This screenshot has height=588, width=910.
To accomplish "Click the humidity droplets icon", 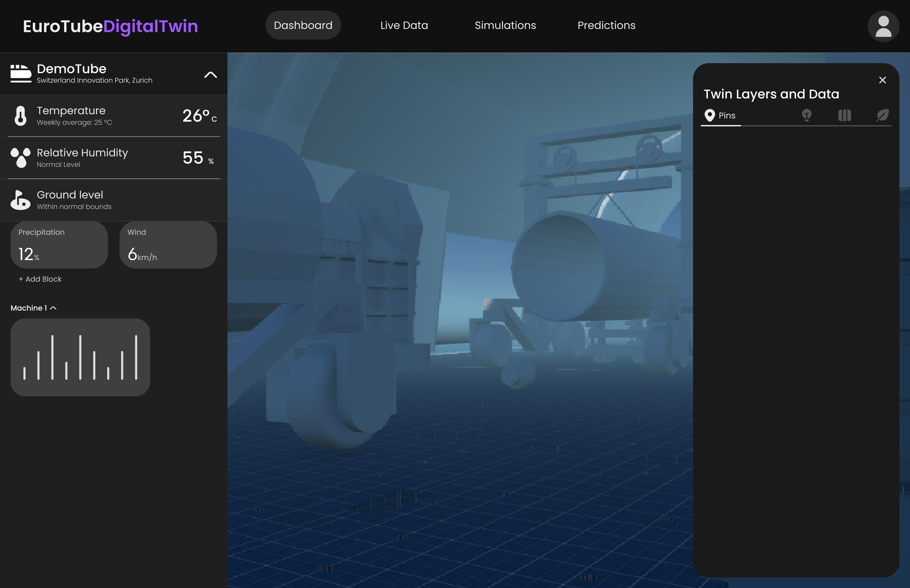I will point(21,158).
